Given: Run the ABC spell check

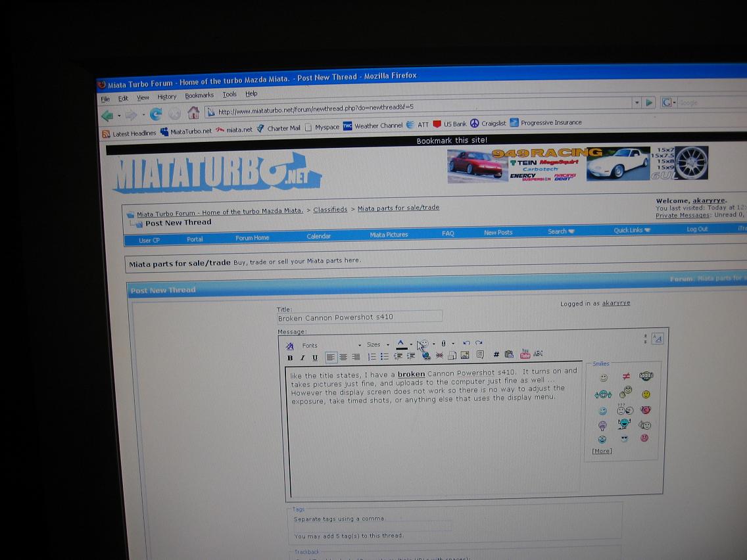Looking at the screenshot, I should click(539, 354).
